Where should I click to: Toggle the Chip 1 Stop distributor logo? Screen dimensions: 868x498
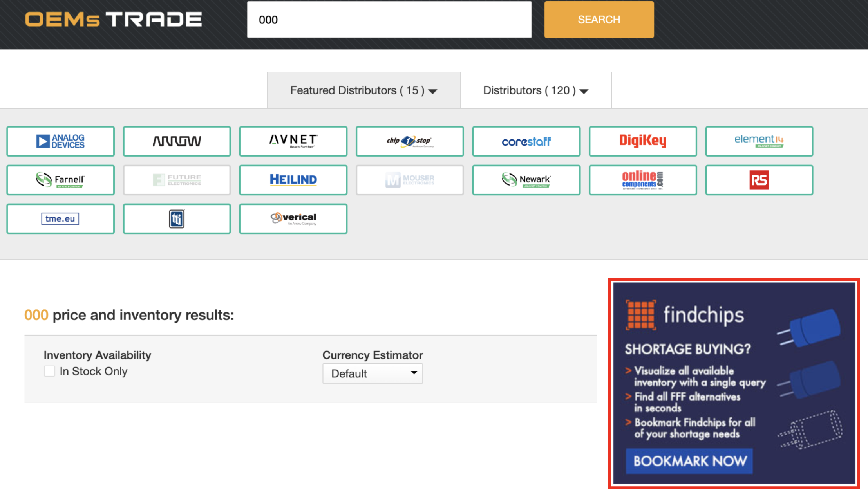pos(410,141)
